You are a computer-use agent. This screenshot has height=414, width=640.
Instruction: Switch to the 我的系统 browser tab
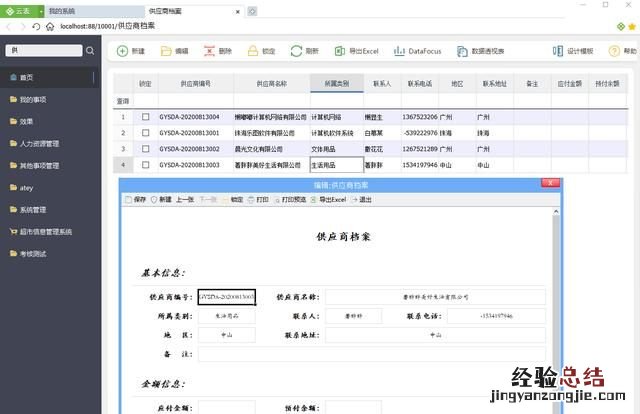tap(91, 10)
